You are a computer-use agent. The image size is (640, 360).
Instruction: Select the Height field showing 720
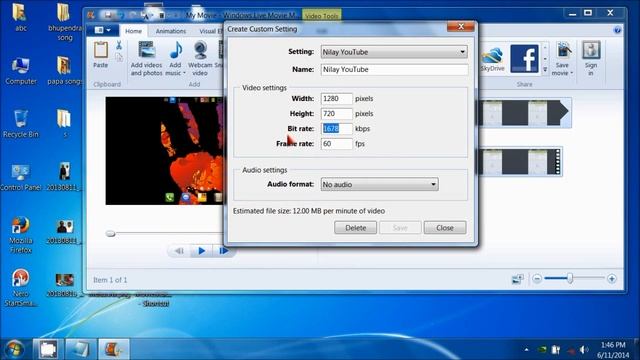pyautogui.click(x=336, y=113)
